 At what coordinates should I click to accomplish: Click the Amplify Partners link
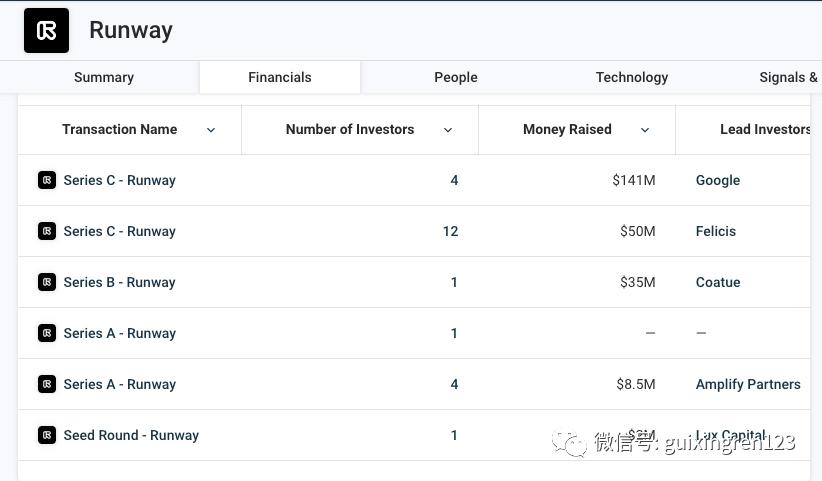pyautogui.click(x=748, y=384)
